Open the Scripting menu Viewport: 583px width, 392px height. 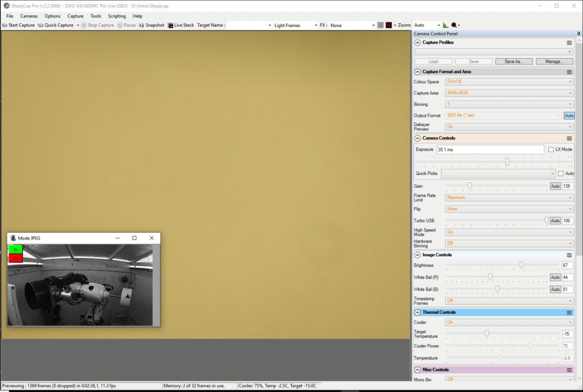pyautogui.click(x=117, y=16)
